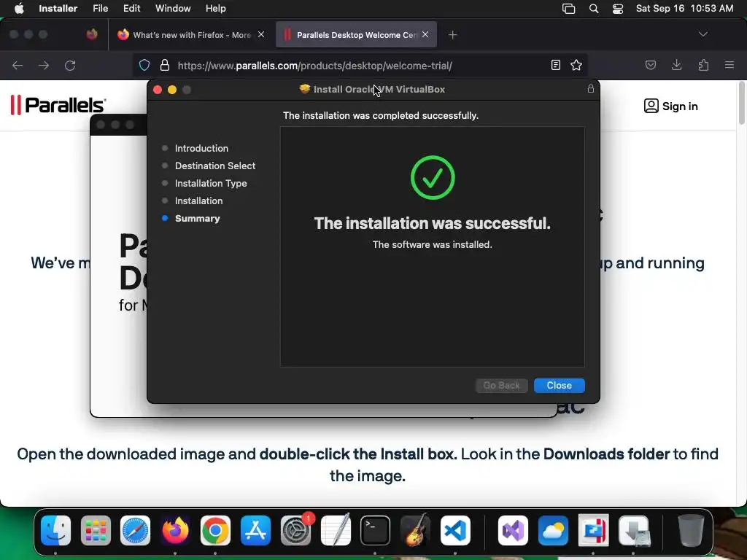Open App Store from the Dock
The height and width of the screenshot is (560, 747).
click(x=255, y=531)
